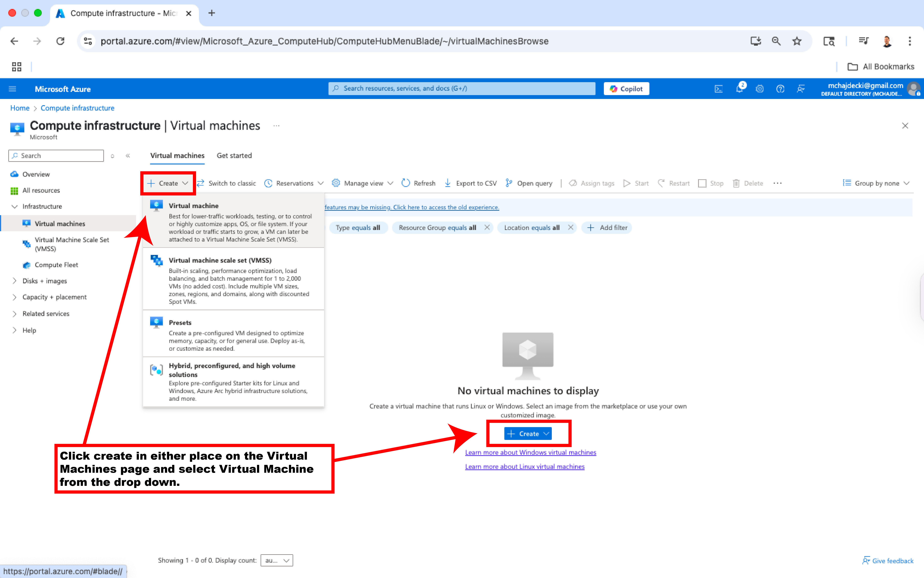Click Give feedback

pyautogui.click(x=888, y=561)
